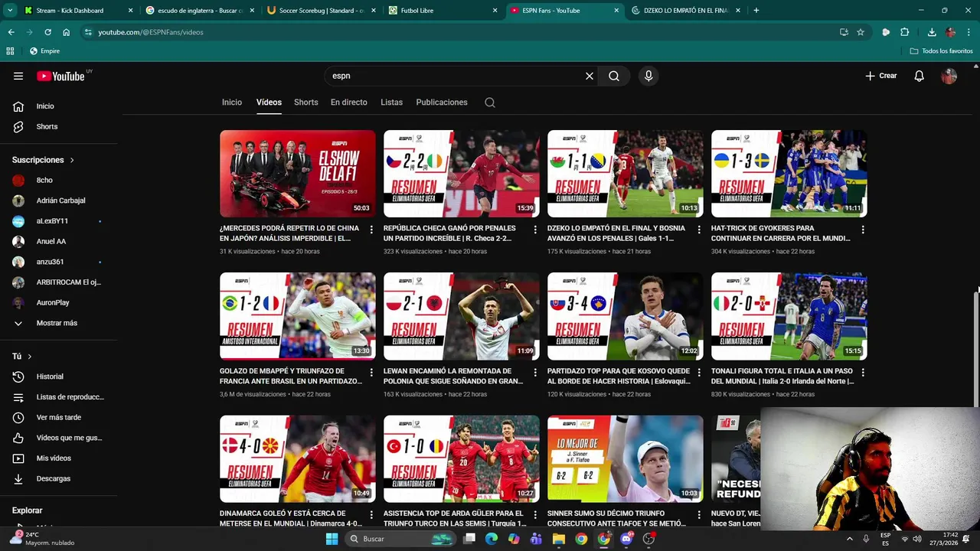Open the Chrome apps grid in bookmarks bar
980x551 pixels.
pyautogui.click(x=10, y=51)
